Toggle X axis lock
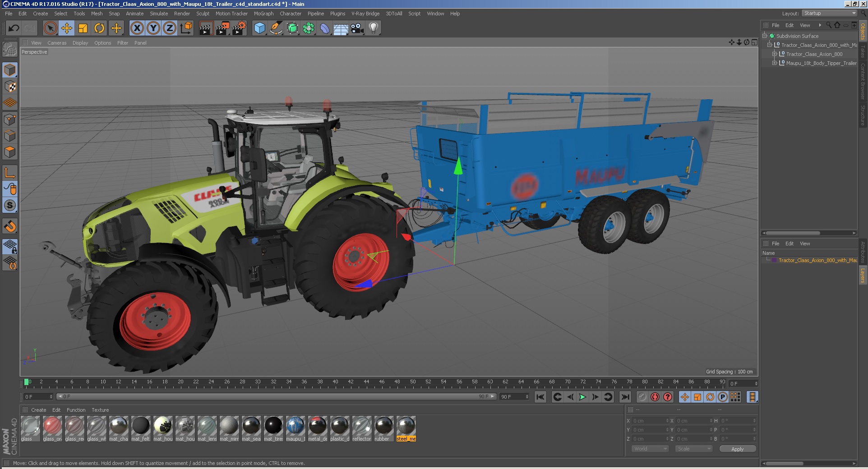 pyautogui.click(x=137, y=28)
